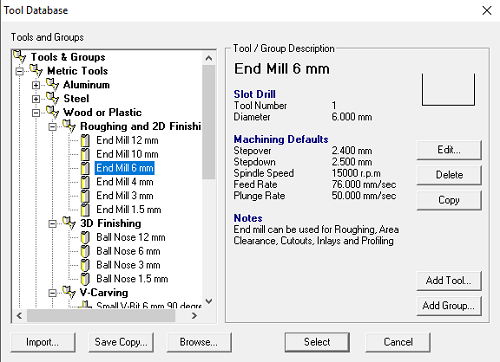Screen dimensions: 500x362
Task: Select the highlighted End Mill 6 mm row
Action: [125, 168]
